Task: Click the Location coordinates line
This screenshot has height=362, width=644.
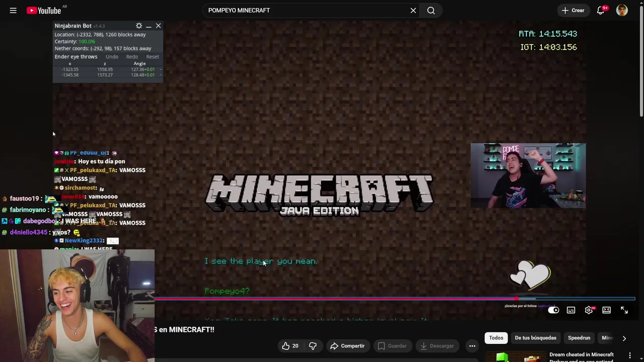Action: coord(100,35)
